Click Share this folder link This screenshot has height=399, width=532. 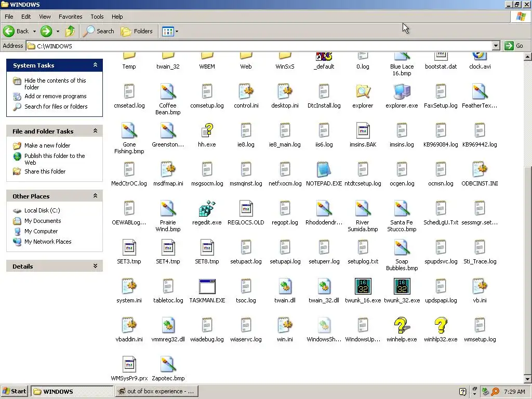point(45,171)
